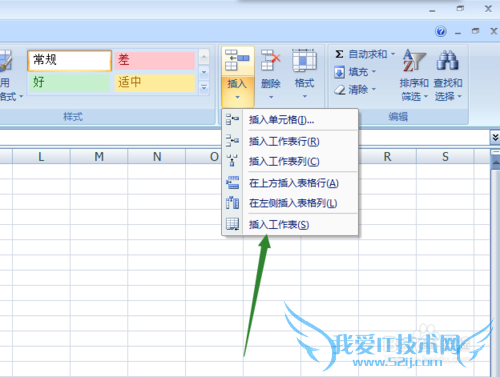Click the Delete cells icon in ribbon
Viewport: 500px width, 377px height.
click(x=271, y=60)
